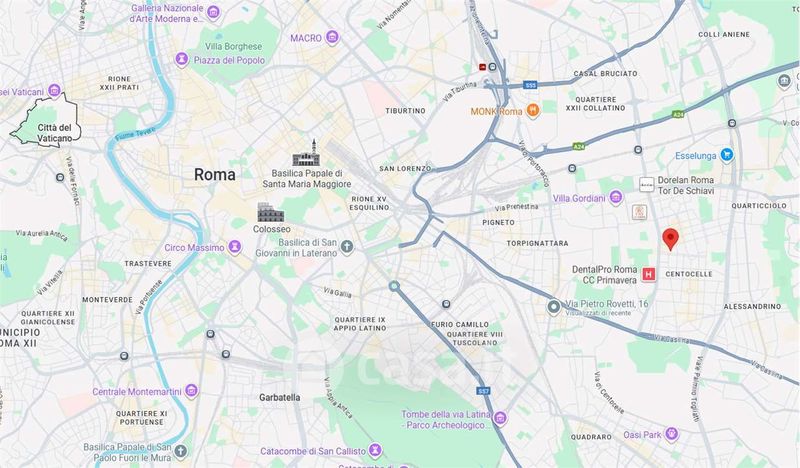Click the Roma city label
This screenshot has height=468, width=800.
pyautogui.click(x=215, y=175)
